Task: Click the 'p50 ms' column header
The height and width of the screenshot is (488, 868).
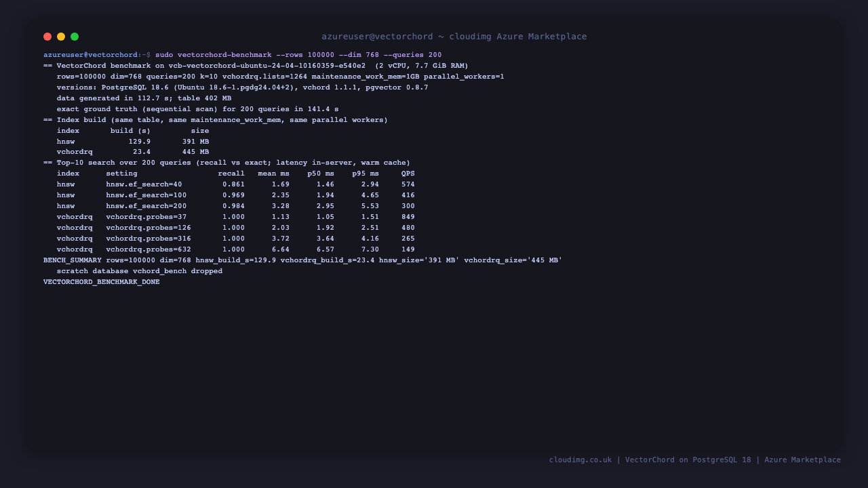Action: click(x=321, y=174)
